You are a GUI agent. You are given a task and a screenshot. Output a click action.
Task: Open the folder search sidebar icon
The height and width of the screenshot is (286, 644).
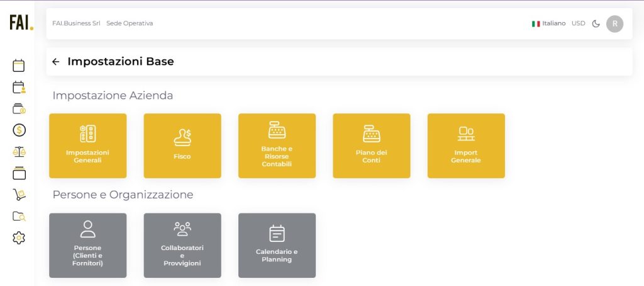[x=19, y=216]
